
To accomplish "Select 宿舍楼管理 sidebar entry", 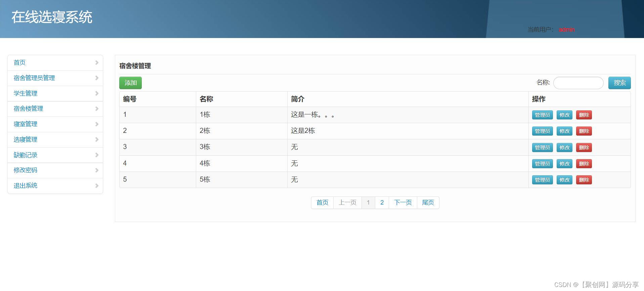I will pyautogui.click(x=55, y=109).
